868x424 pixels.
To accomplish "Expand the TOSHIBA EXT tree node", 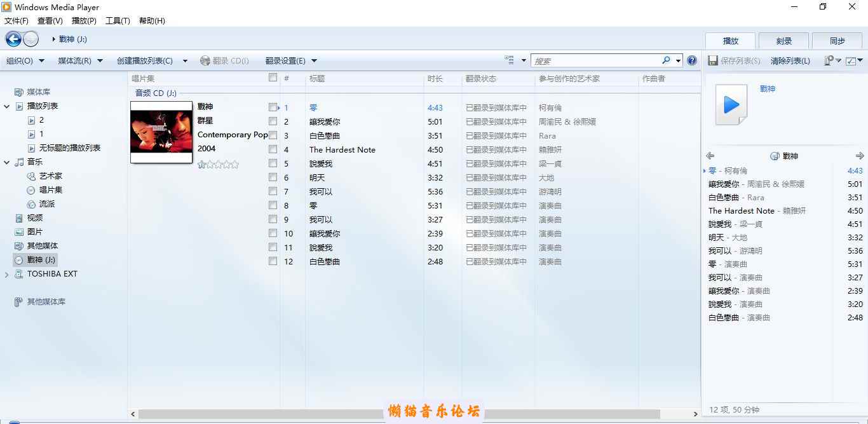I will tap(7, 275).
